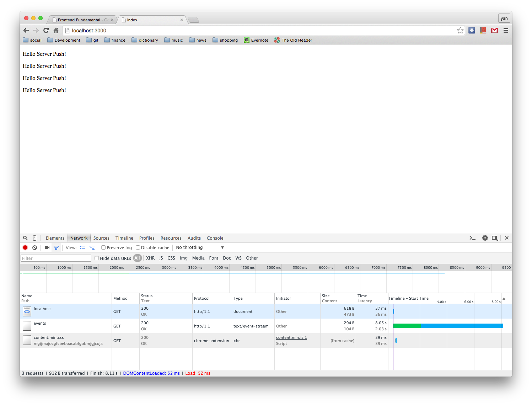Switch to small rows waterfall view
532x405 pixels.
(x=92, y=247)
